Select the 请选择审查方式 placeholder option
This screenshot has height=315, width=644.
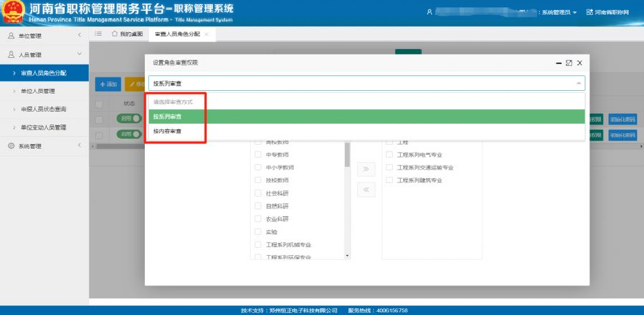click(366, 102)
